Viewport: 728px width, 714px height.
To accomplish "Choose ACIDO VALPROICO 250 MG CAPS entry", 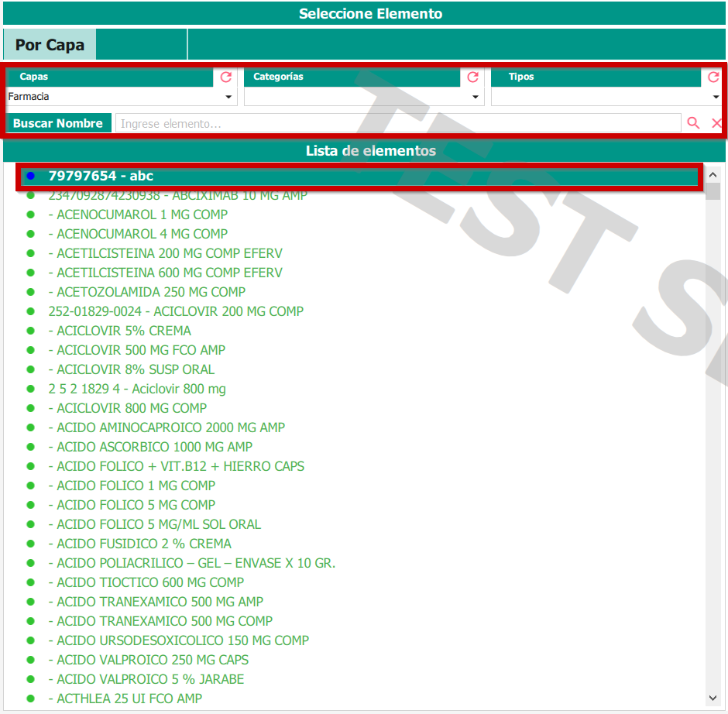I will [153, 660].
